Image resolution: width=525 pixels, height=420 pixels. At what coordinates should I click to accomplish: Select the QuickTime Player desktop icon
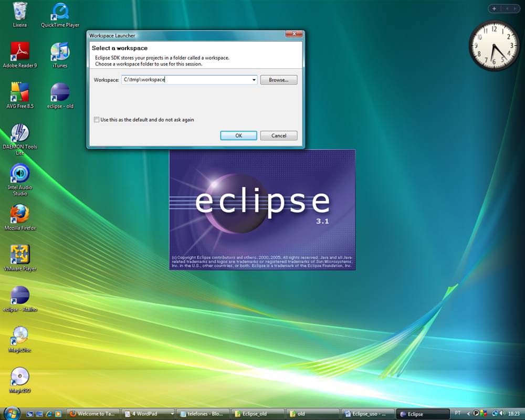(60, 15)
